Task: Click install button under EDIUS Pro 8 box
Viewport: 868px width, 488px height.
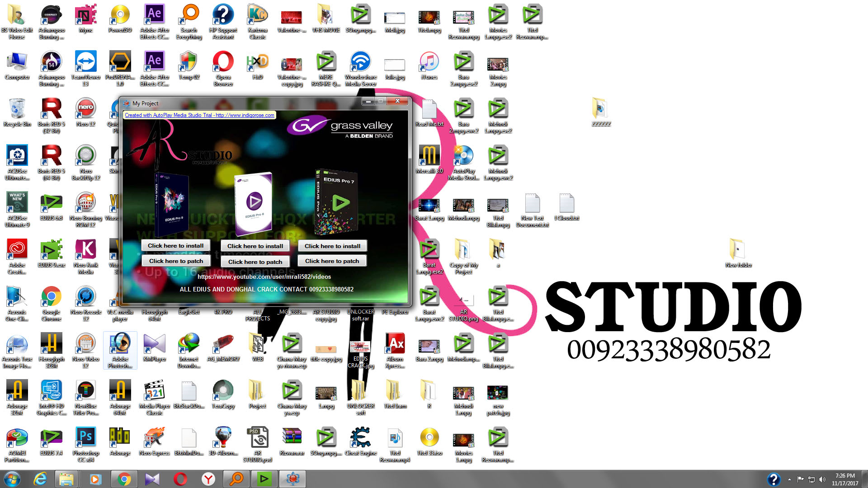Action: click(255, 246)
